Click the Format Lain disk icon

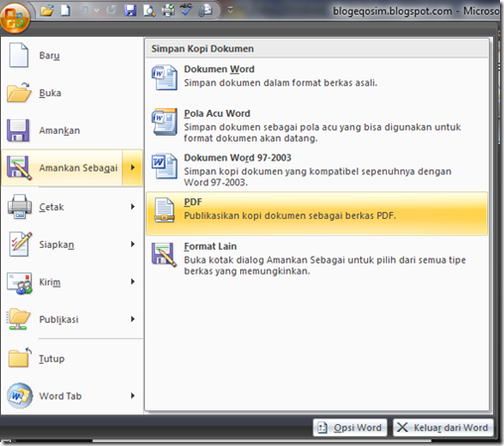(164, 255)
